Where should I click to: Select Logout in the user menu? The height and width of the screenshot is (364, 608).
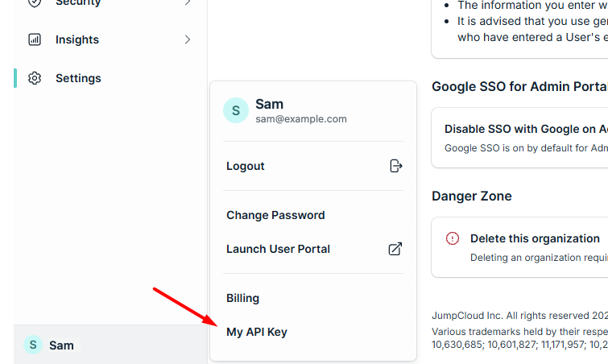coord(313,166)
